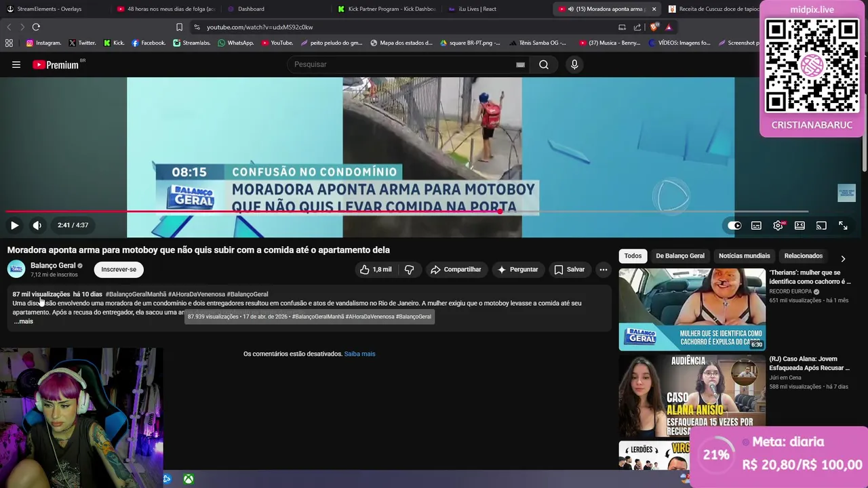Click the search magnifier button
Image resolution: width=868 pixels, height=488 pixels.
544,64
